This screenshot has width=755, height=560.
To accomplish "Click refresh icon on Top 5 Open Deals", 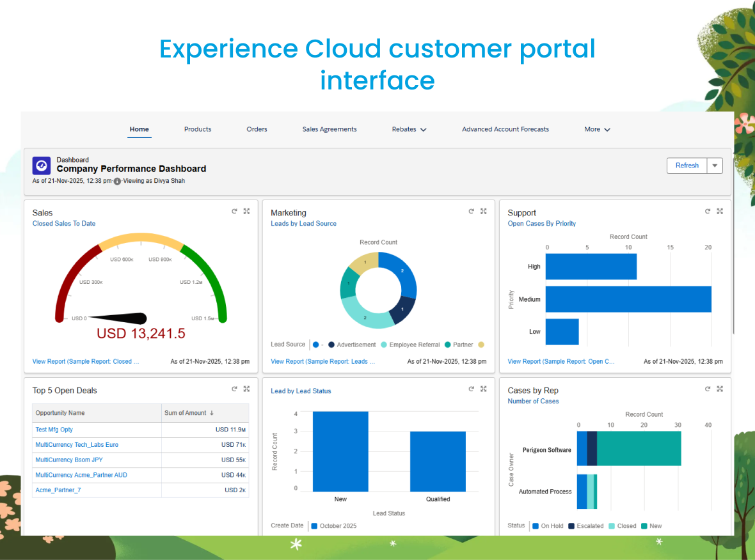I will coord(235,389).
